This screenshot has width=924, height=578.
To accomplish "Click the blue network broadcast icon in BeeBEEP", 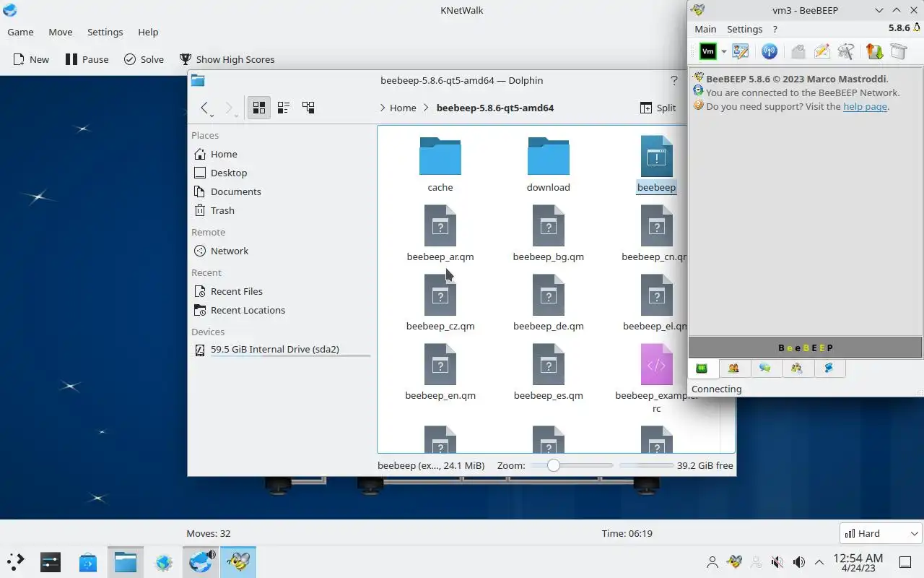I will tap(770, 51).
